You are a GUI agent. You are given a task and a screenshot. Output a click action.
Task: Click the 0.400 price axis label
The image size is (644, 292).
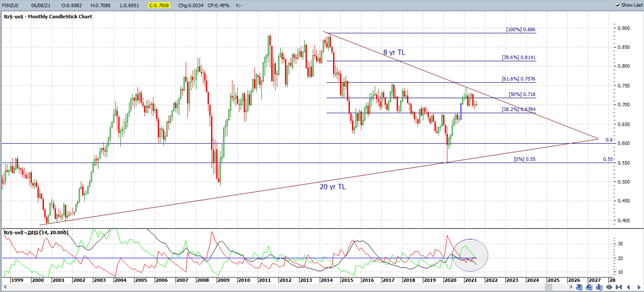pyautogui.click(x=624, y=221)
